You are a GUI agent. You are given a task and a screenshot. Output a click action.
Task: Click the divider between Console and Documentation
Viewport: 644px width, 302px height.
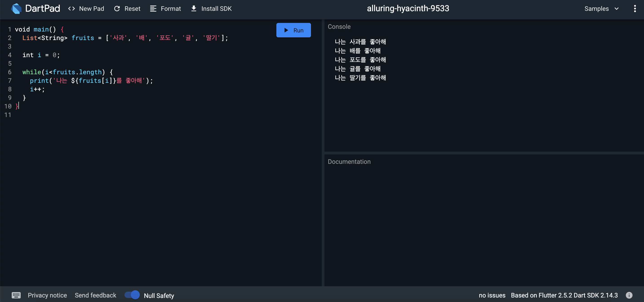pyautogui.click(x=484, y=153)
